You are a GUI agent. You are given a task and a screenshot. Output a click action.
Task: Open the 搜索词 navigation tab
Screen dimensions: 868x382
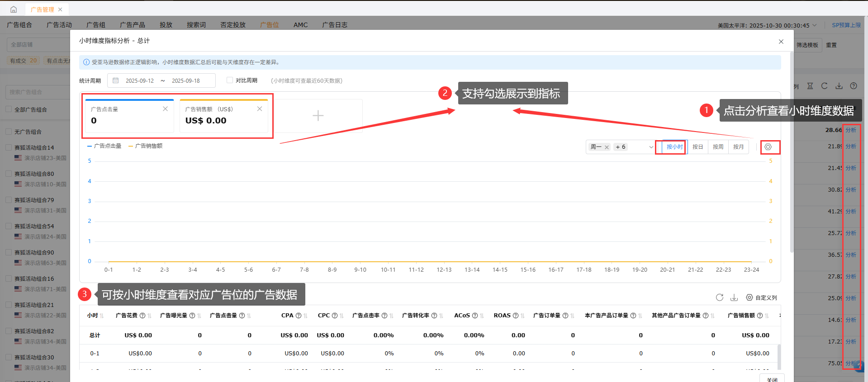(196, 25)
